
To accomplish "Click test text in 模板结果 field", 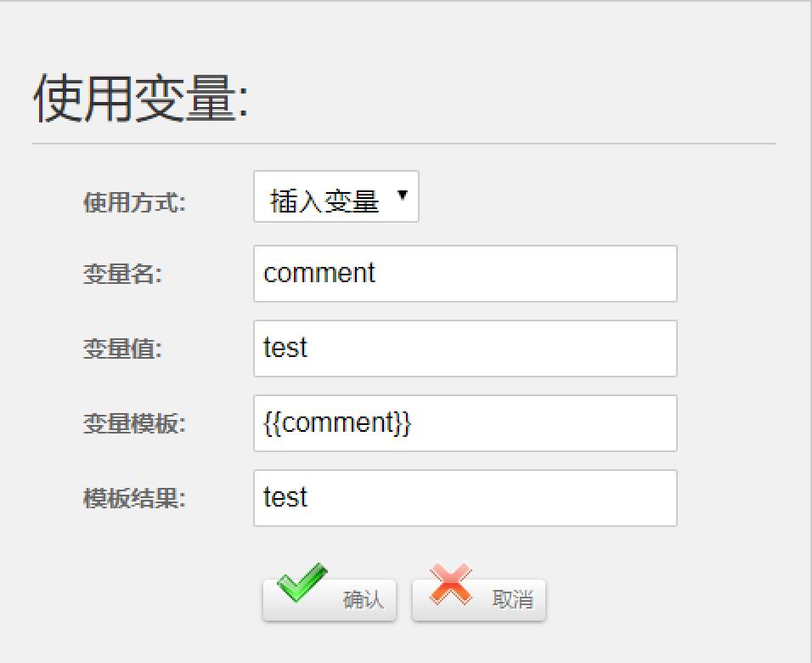I will (x=285, y=496).
